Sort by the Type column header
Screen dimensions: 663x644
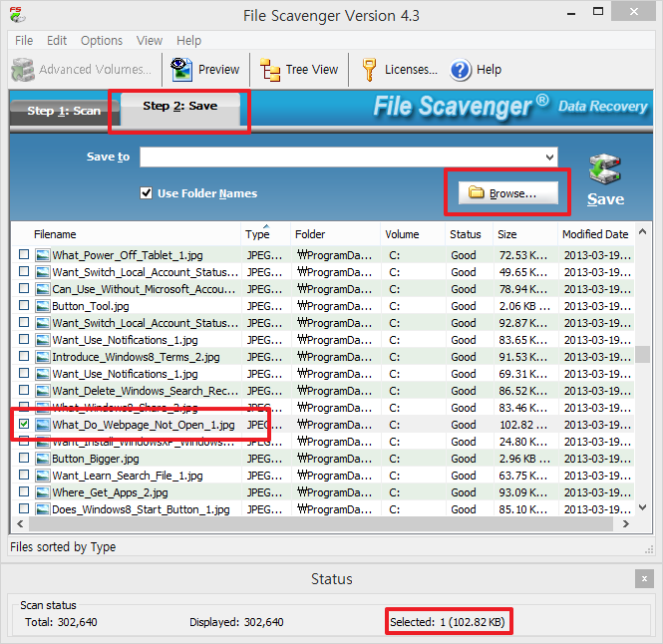point(265,234)
